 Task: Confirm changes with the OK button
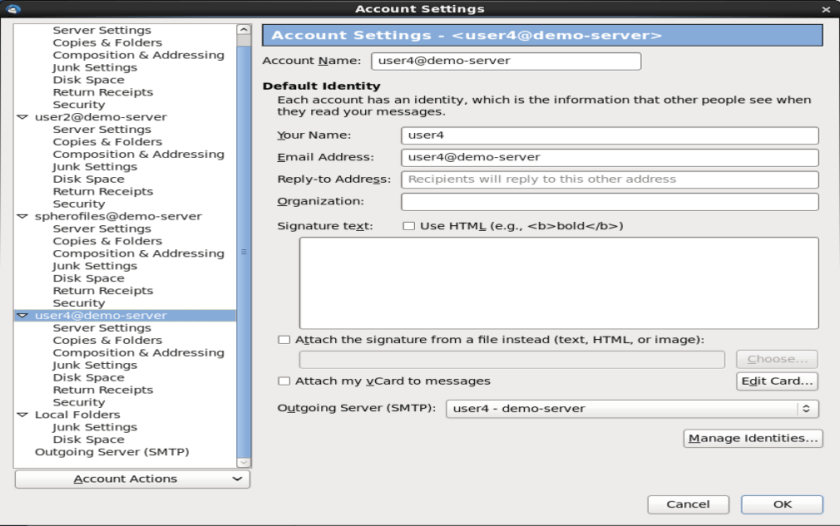(x=782, y=505)
